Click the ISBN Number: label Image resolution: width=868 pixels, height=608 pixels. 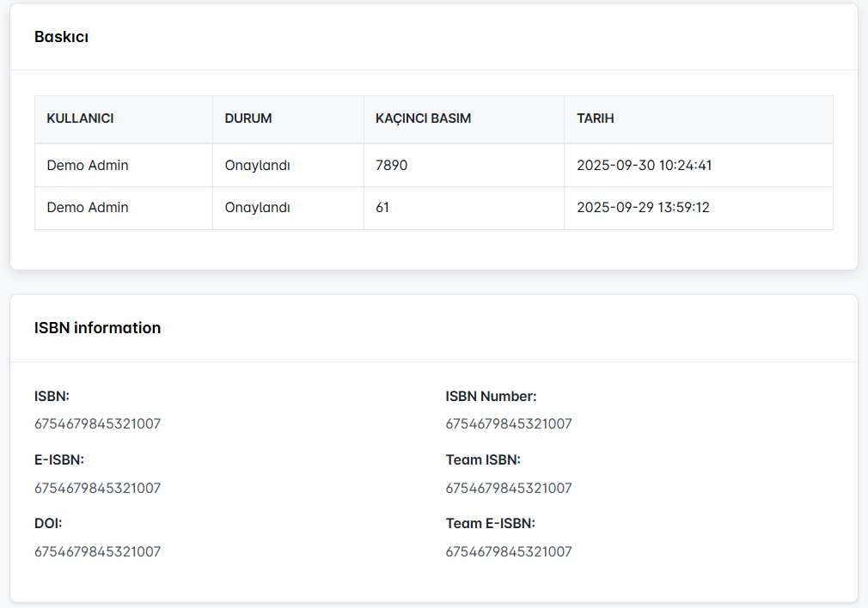click(x=491, y=396)
